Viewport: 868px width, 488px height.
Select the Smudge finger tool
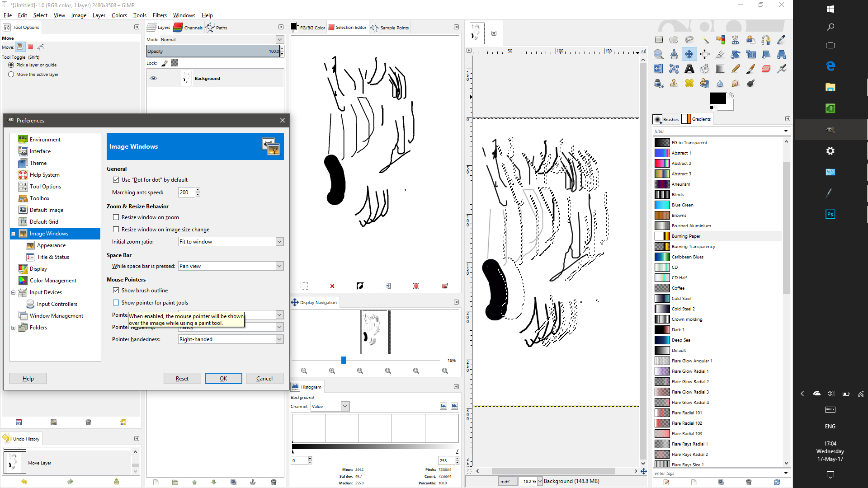(736, 83)
